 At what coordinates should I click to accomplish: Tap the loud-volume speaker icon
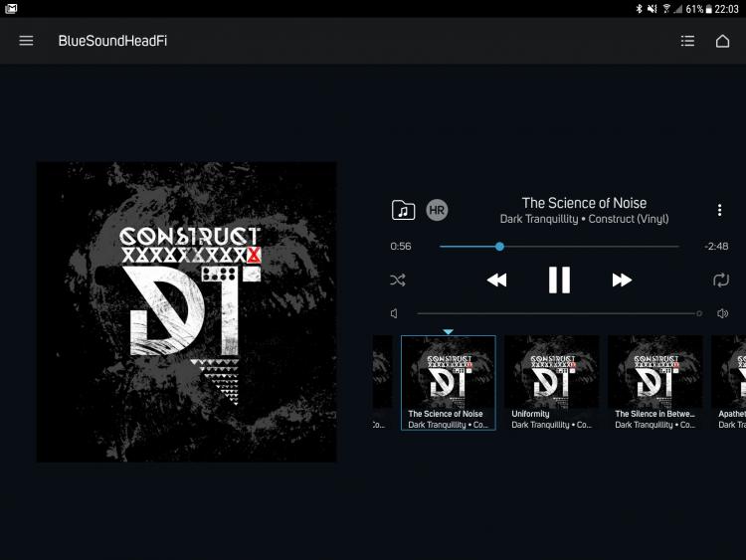pos(722,313)
